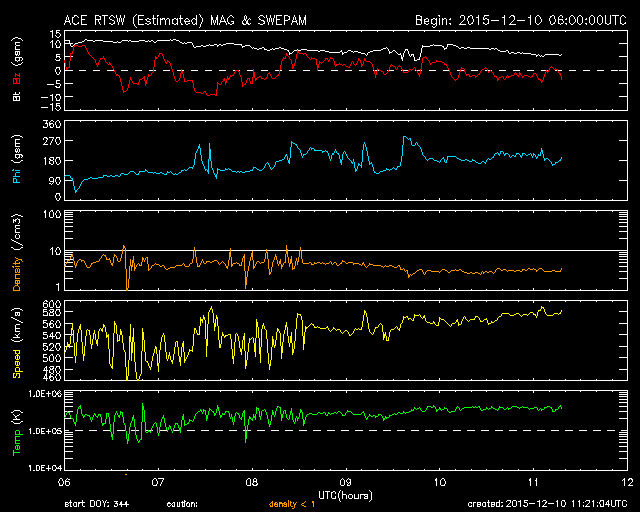Click the "100" tick on the Density axis
640x512 pixels.
(x=52, y=214)
